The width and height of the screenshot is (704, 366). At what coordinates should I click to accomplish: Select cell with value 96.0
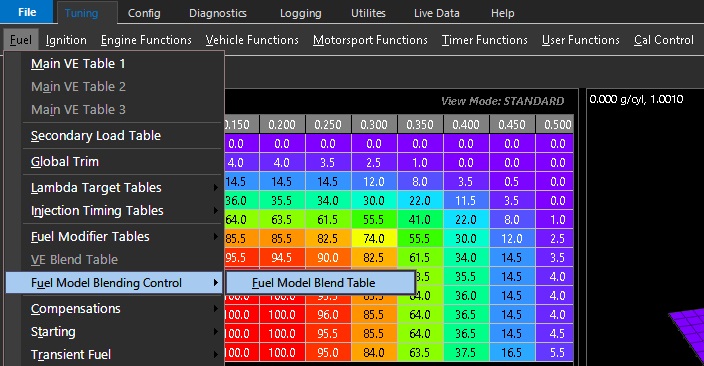tap(328, 315)
